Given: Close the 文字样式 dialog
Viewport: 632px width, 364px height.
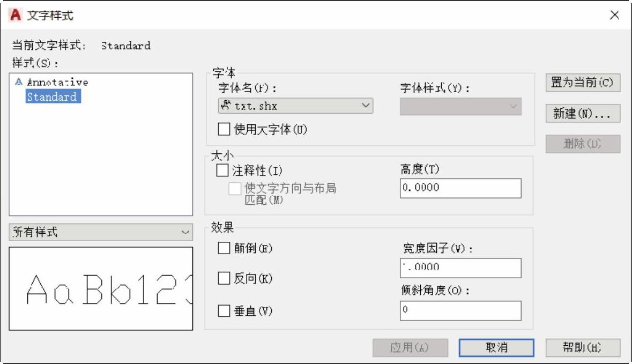Looking at the screenshot, I should pos(614,16).
